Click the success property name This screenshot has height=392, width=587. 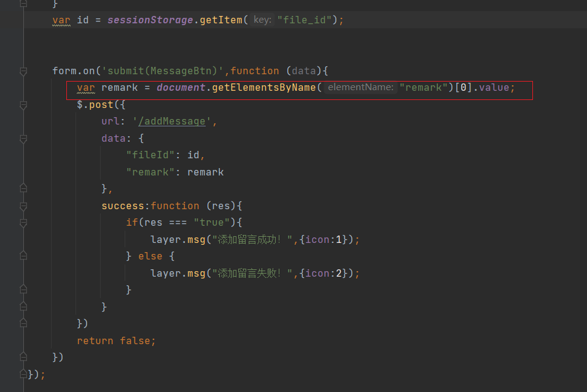pyautogui.click(x=123, y=206)
